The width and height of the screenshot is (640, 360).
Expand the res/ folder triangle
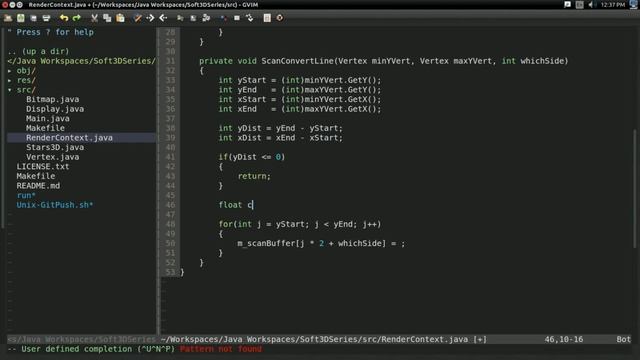point(10,80)
